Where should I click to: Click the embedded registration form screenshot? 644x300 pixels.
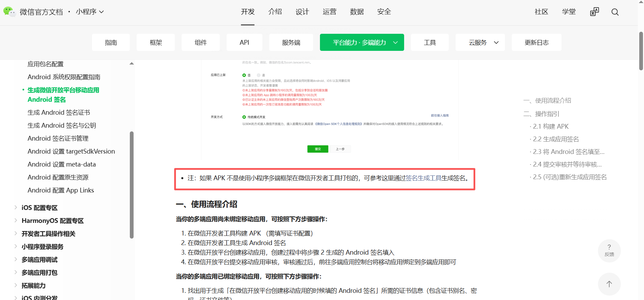click(x=330, y=110)
